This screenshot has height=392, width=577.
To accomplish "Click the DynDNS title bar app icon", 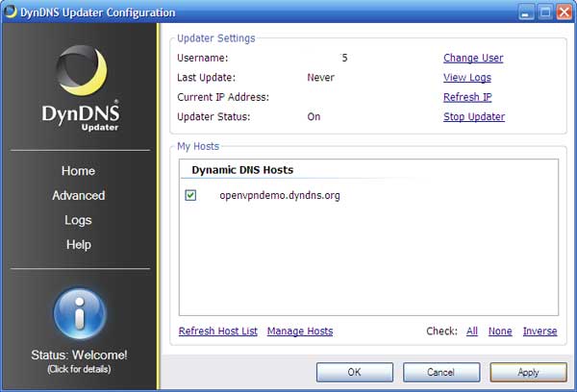I will click(x=10, y=12).
